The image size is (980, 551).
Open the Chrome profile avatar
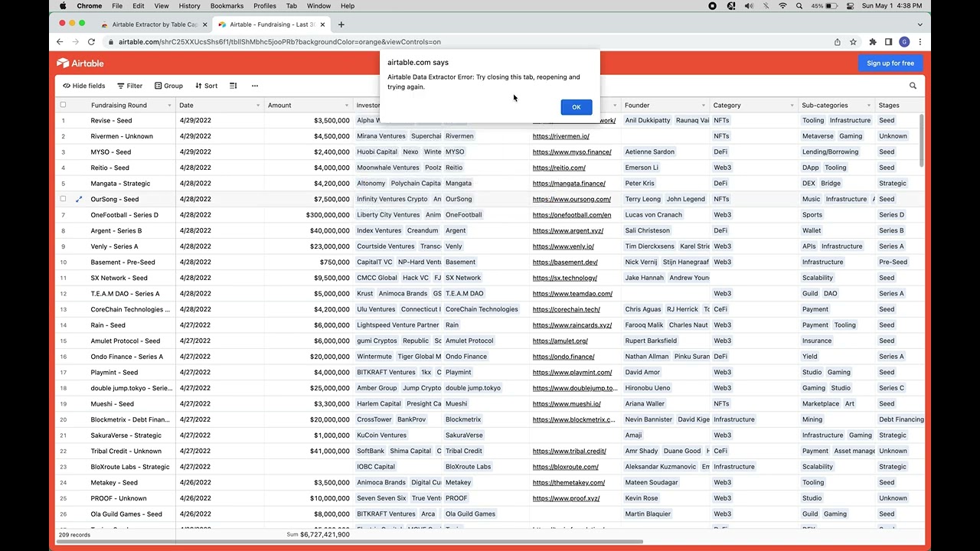(904, 42)
